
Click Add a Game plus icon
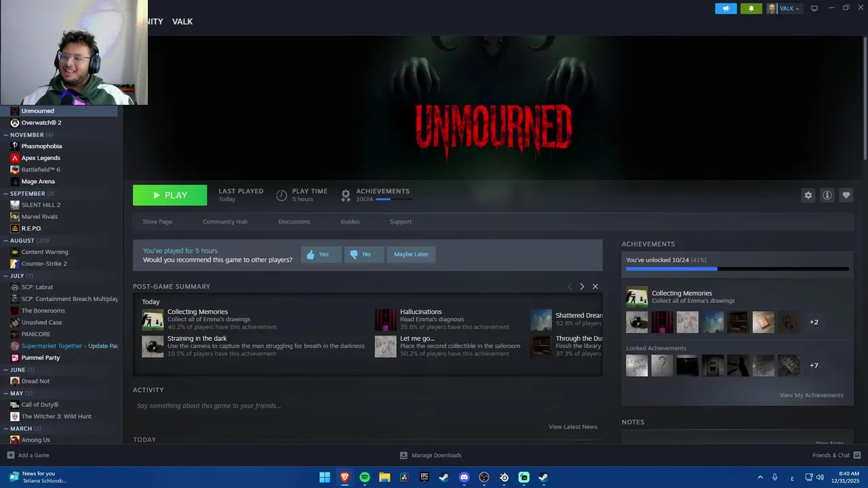tap(10, 455)
